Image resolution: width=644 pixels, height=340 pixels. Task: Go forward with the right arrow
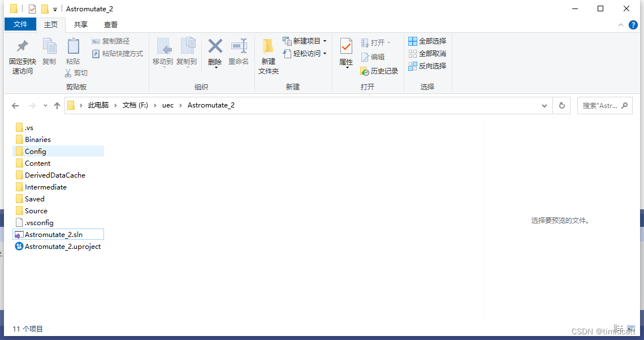click(32, 106)
